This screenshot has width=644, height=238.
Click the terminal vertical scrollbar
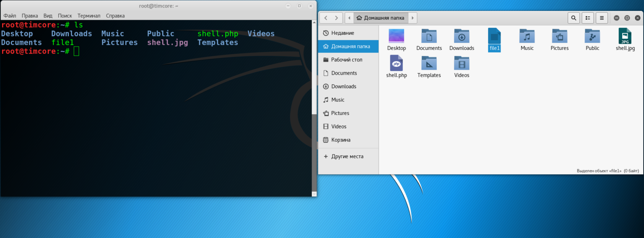[314, 151]
